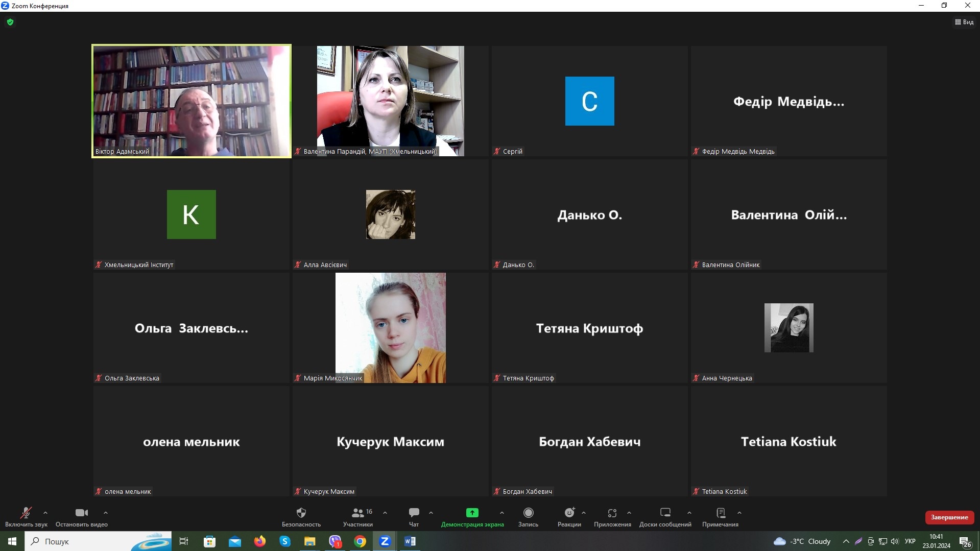Launch Firefox from the taskbar
Image resolution: width=980 pixels, height=551 pixels.
pos(260,541)
